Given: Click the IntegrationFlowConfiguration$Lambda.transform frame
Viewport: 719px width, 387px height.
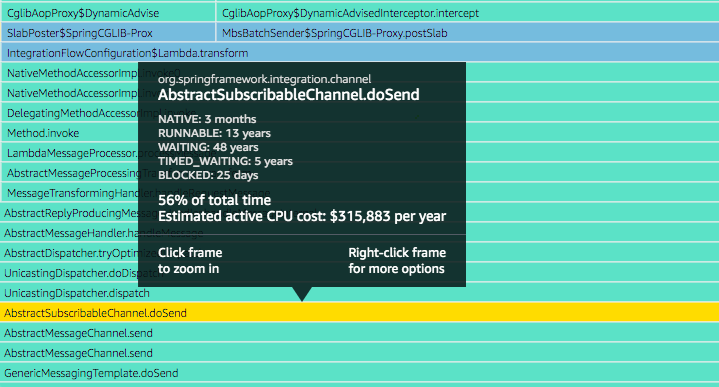Looking at the screenshot, I should coord(360,53).
